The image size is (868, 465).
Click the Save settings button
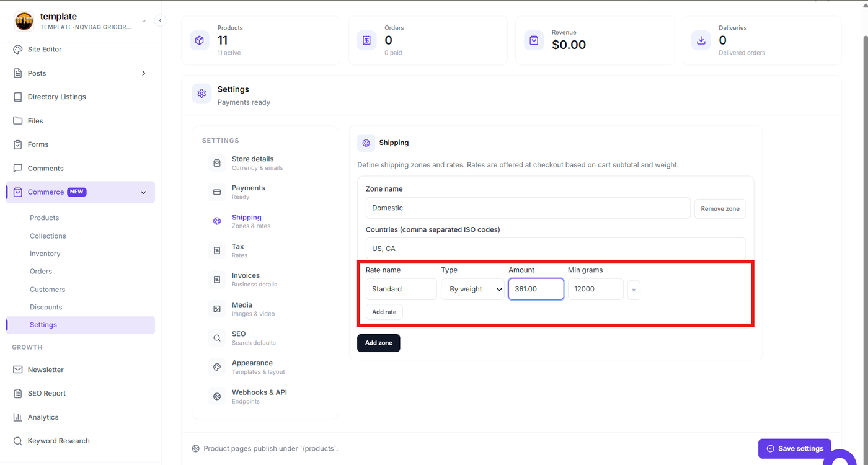point(795,449)
